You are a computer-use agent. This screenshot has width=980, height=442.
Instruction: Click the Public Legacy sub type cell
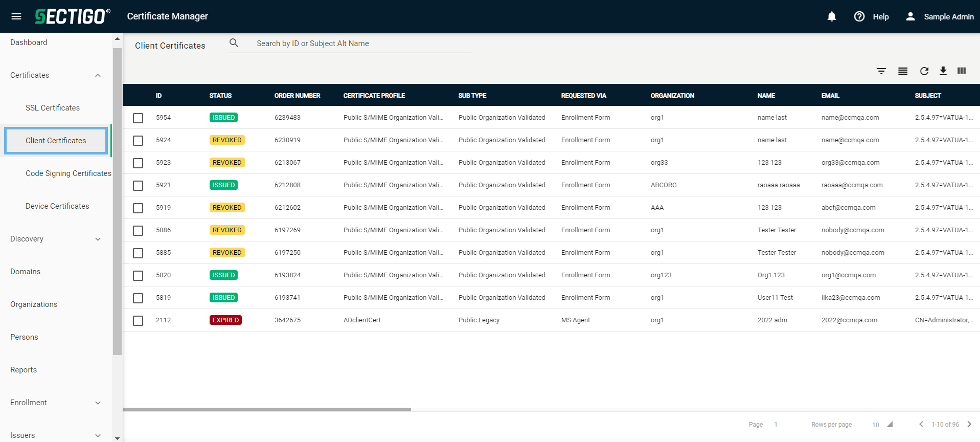pyautogui.click(x=479, y=320)
